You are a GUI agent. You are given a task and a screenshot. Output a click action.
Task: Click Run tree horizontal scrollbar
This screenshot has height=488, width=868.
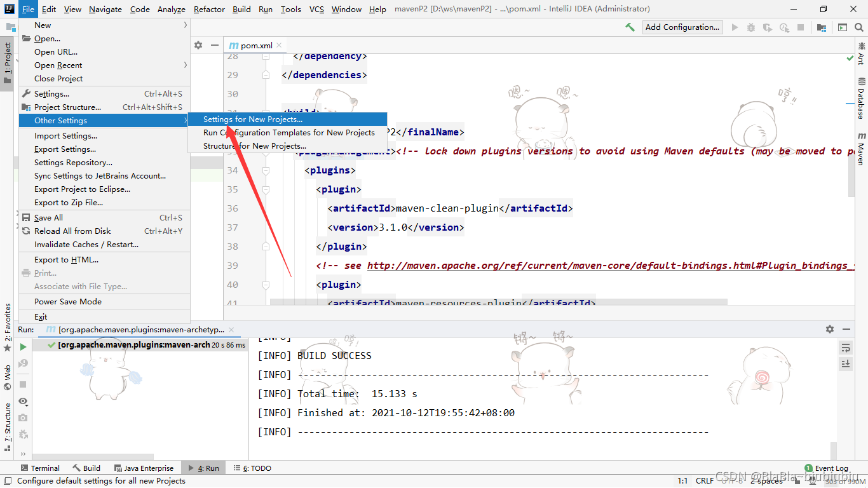coord(93,457)
